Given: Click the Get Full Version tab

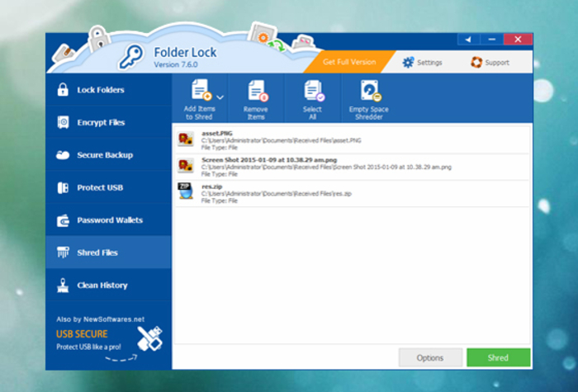Looking at the screenshot, I should point(348,62).
